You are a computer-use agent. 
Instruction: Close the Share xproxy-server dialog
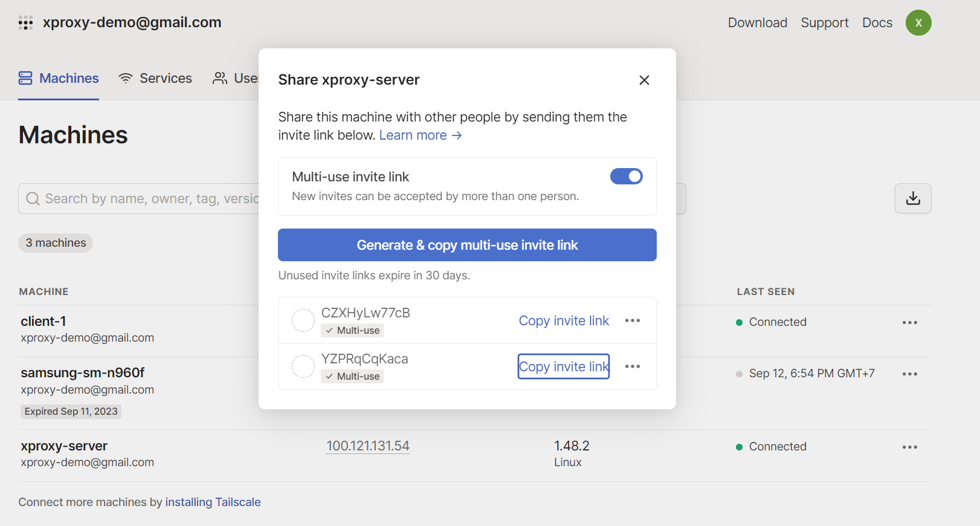tap(644, 80)
